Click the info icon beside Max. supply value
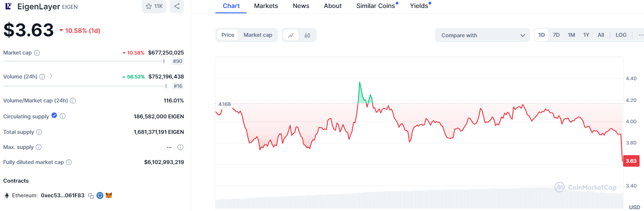The height and width of the screenshot is (211, 644). click(180, 147)
